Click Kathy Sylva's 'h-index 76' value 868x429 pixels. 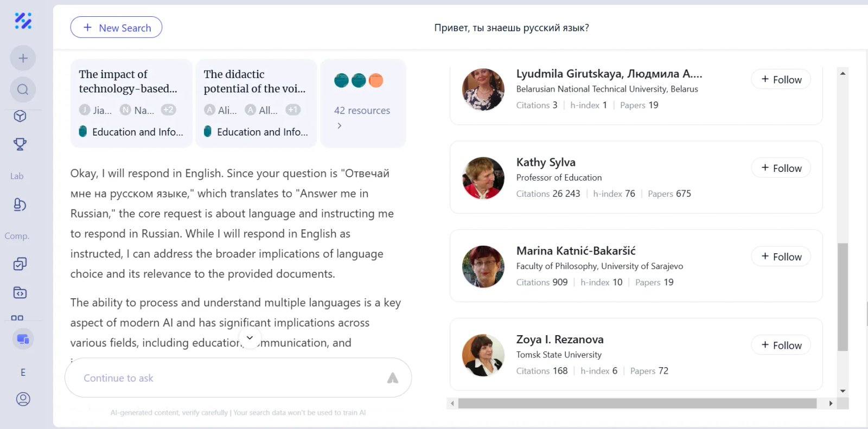point(614,194)
